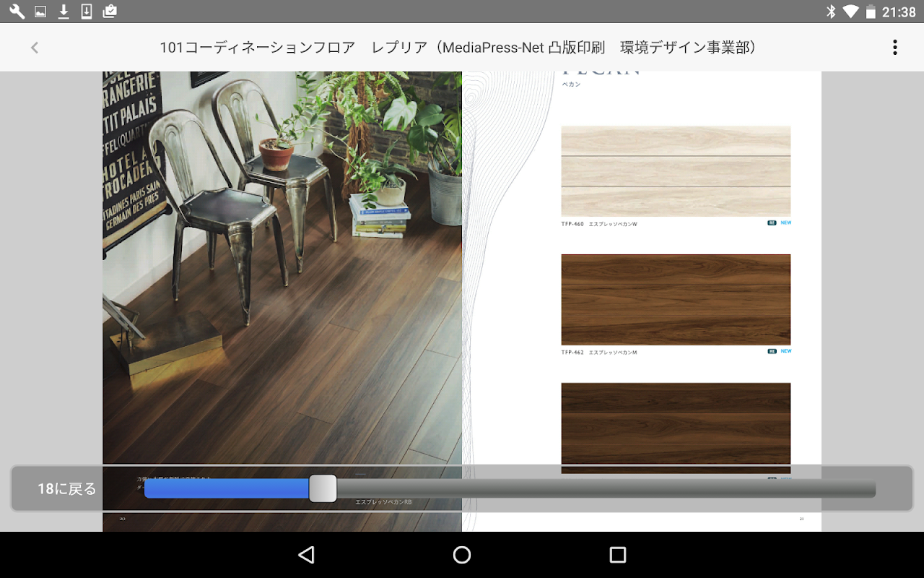Open the image notification icon
924x578 pixels.
point(40,12)
